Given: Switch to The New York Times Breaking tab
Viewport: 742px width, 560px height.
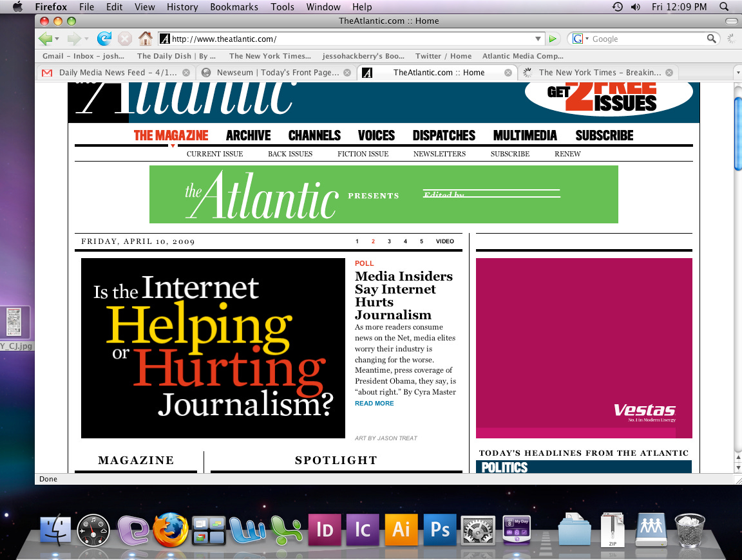Looking at the screenshot, I should 600,72.
